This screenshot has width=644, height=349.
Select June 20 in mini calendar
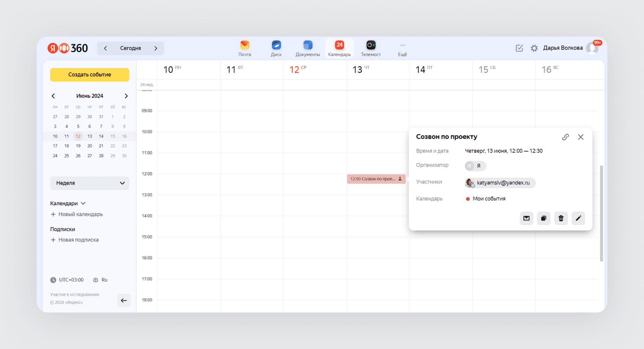(x=90, y=146)
